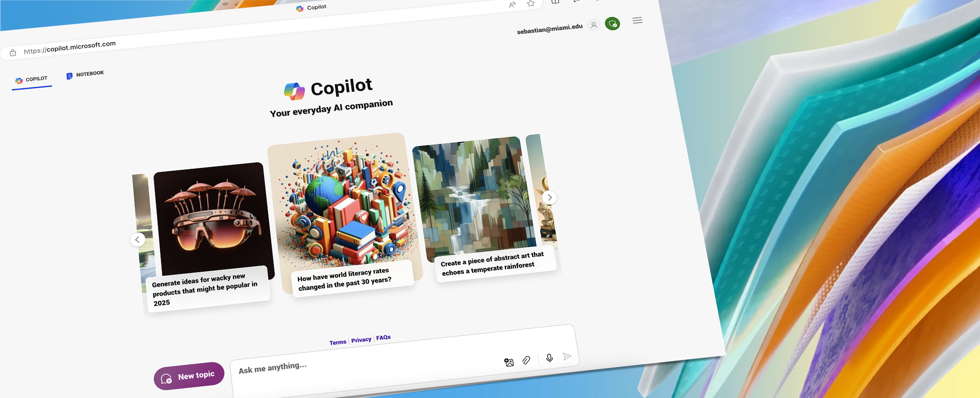
Task: Click the split screen icon in browser toolbar
Action: [555, 2]
